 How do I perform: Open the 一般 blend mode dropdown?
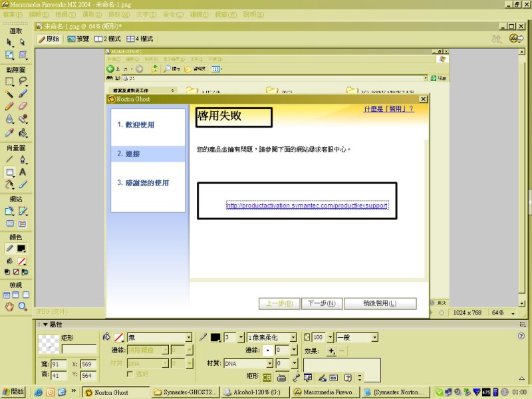point(374,337)
